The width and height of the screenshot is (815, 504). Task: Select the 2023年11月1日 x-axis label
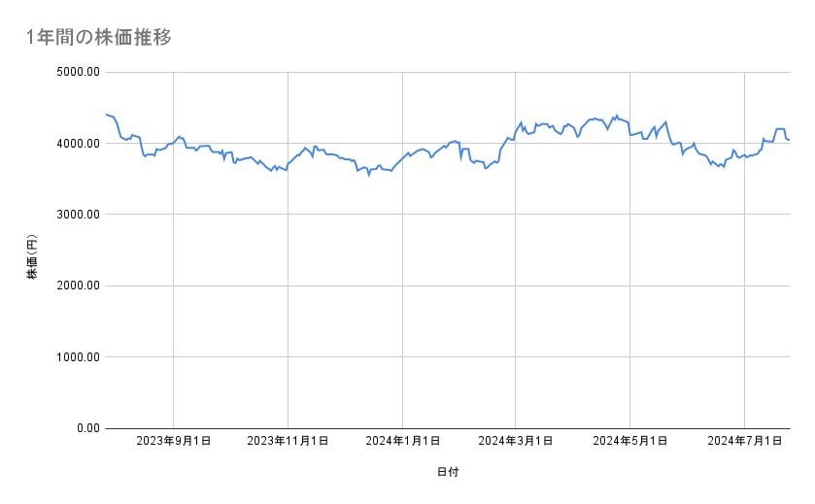288,442
